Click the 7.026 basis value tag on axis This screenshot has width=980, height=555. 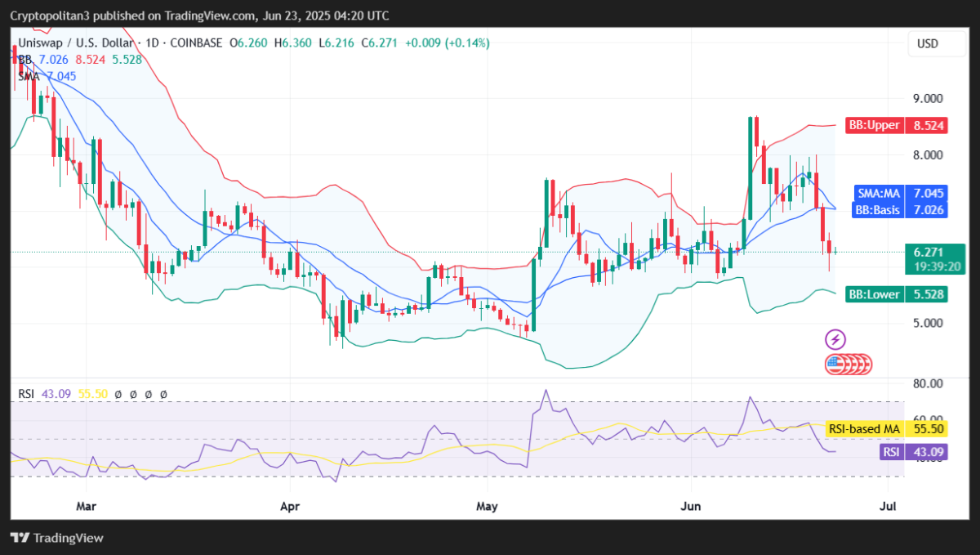click(x=926, y=209)
